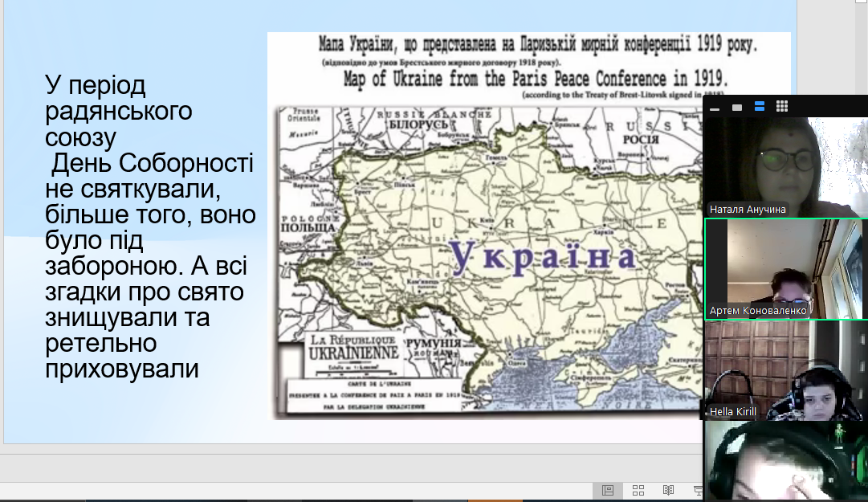Click the purple 'Україна' label on map
868x502 pixels.
(543, 257)
